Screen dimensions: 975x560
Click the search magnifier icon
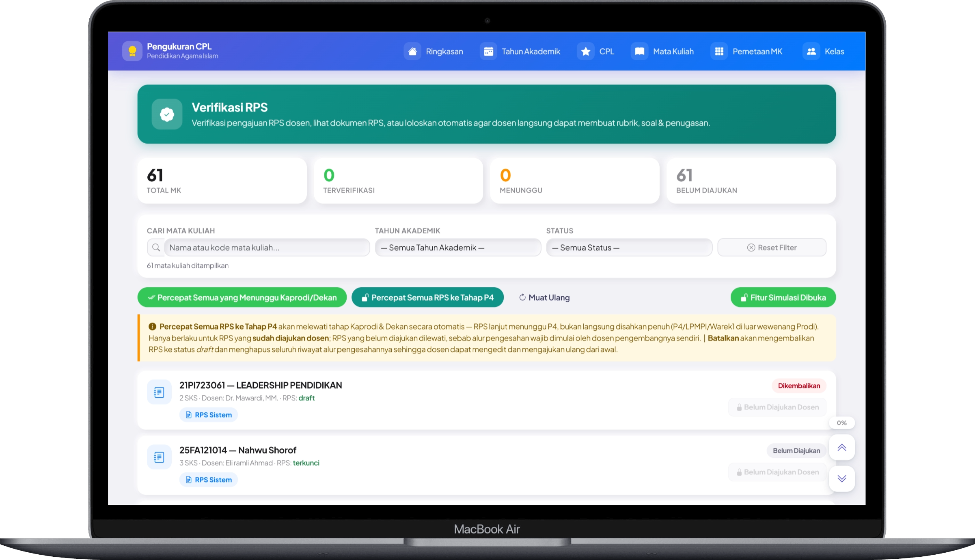click(156, 248)
